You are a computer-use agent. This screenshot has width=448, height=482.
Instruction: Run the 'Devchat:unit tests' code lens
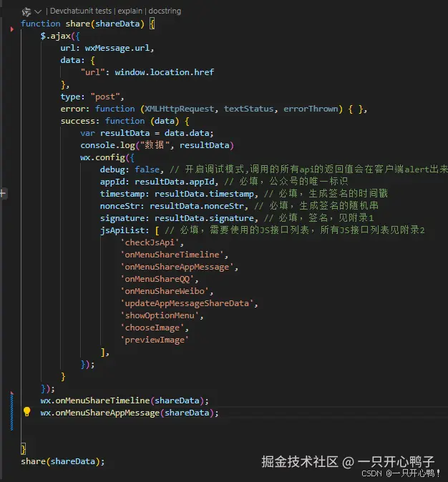[81, 11]
